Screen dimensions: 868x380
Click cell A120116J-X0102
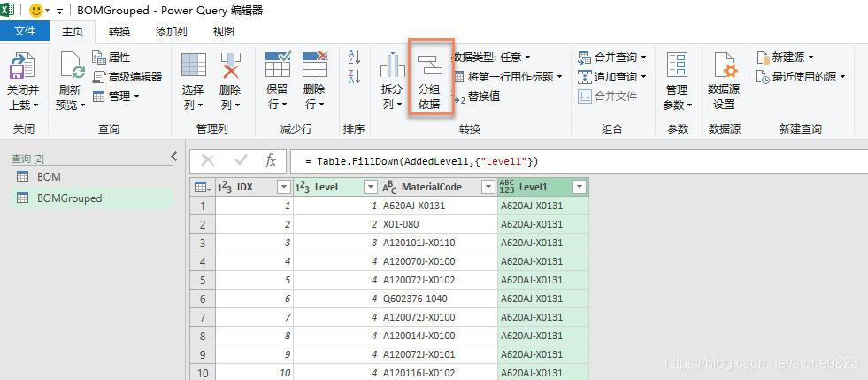[x=439, y=373]
